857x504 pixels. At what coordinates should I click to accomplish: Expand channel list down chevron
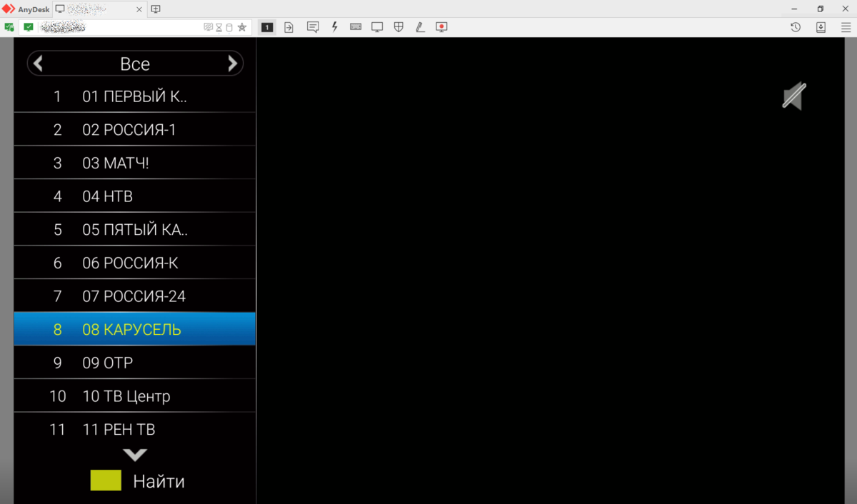pyautogui.click(x=135, y=455)
